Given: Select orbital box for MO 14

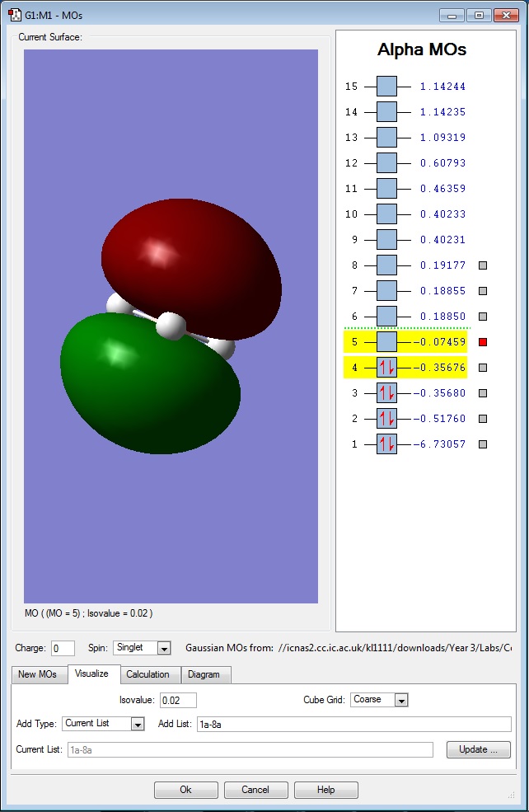Looking at the screenshot, I should click(386, 112).
